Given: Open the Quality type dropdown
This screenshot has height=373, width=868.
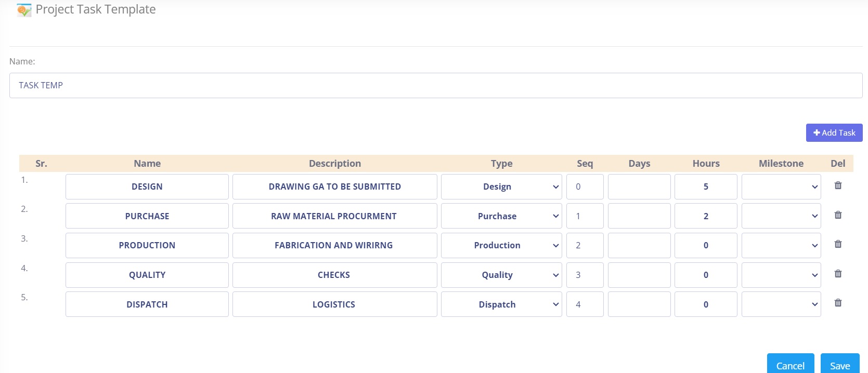Looking at the screenshot, I should click(x=501, y=275).
